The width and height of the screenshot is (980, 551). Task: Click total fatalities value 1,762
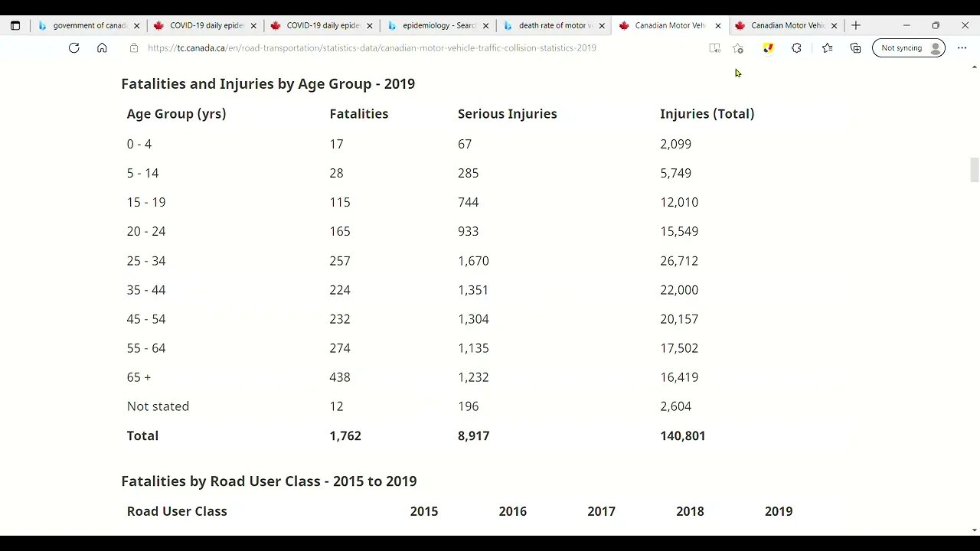coord(345,435)
